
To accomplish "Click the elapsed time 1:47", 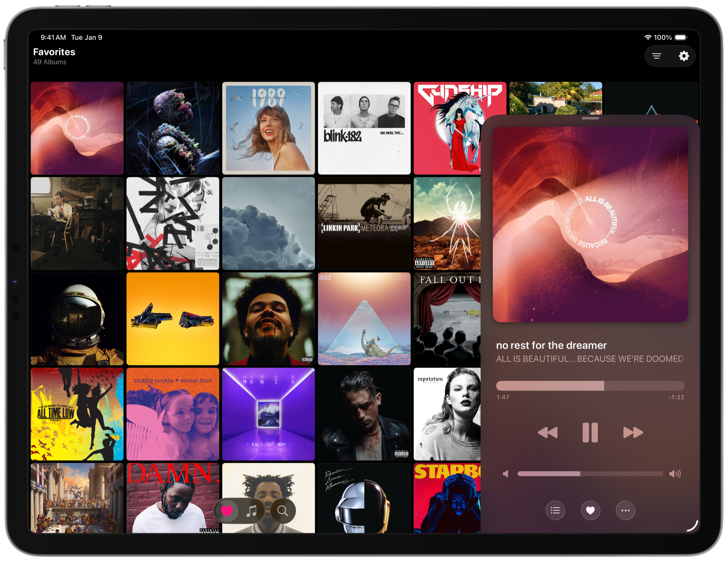I will tap(503, 397).
